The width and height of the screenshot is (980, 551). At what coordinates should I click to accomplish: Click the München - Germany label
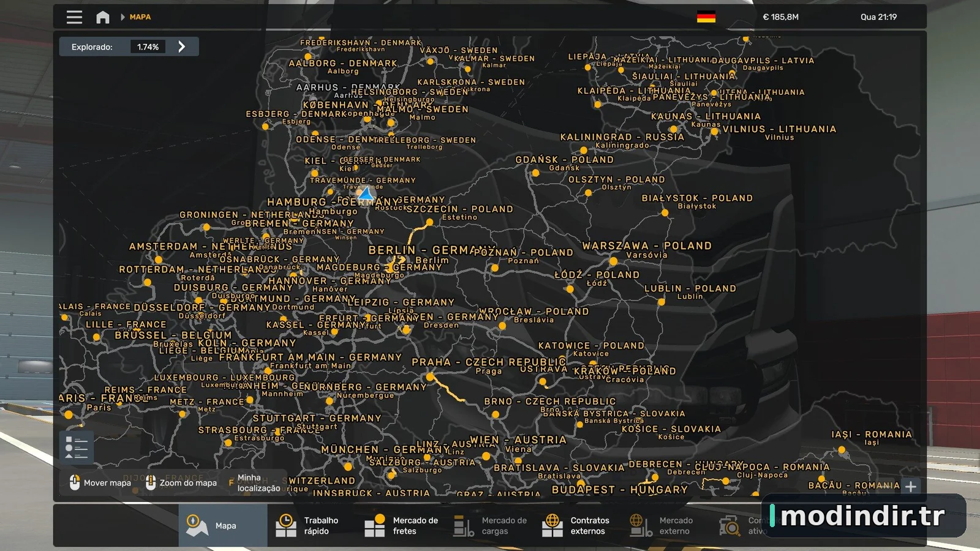point(385,449)
